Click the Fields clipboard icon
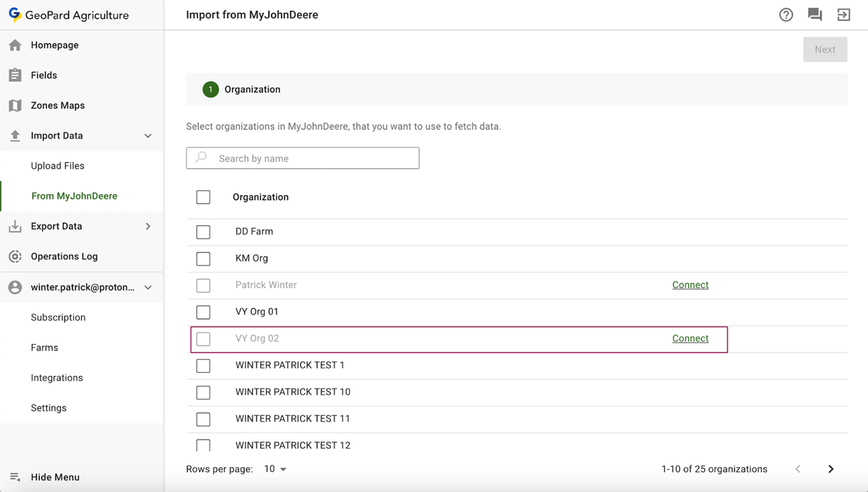 pyautogui.click(x=15, y=75)
